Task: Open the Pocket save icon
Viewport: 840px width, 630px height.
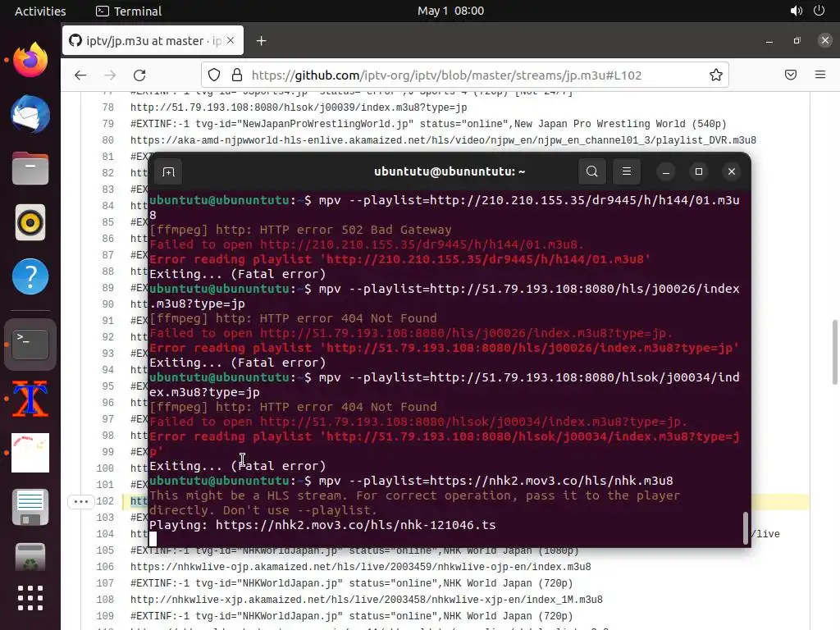Action: [791, 75]
